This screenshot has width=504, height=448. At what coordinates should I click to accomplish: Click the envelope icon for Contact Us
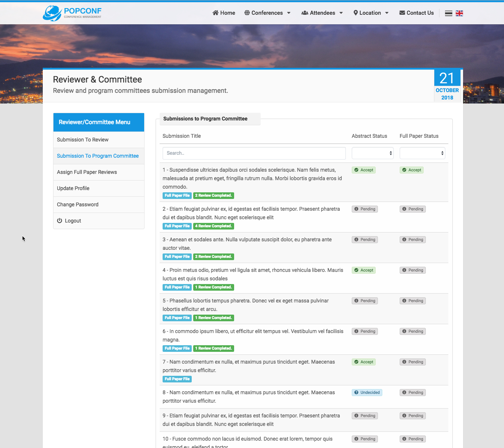pyautogui.click(x=402, y=13)
